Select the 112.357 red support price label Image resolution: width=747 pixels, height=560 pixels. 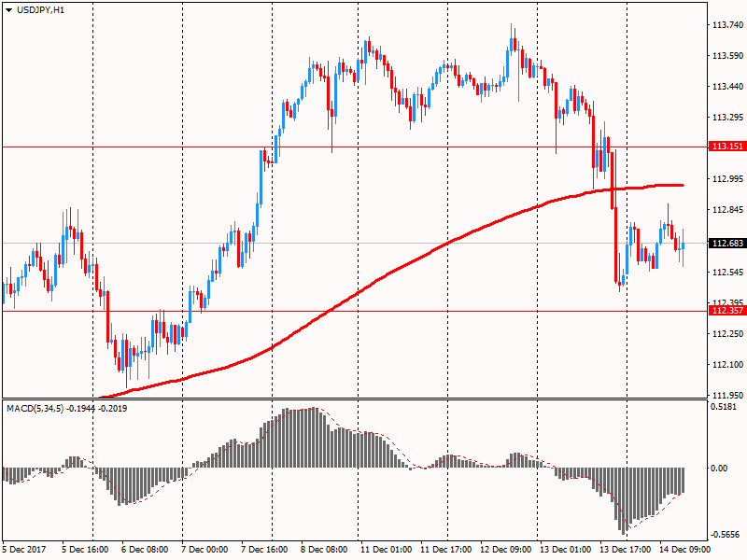click(x=727, y=311)
